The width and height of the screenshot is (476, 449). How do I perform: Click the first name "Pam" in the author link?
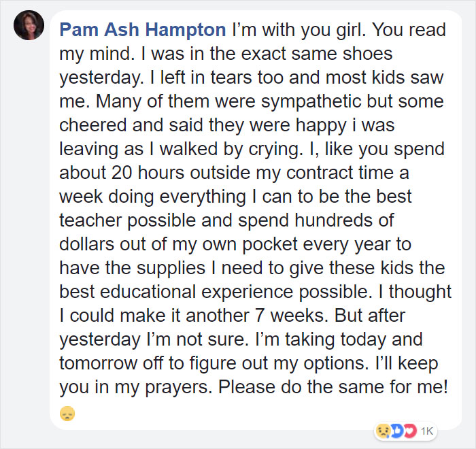pos(80,30)
